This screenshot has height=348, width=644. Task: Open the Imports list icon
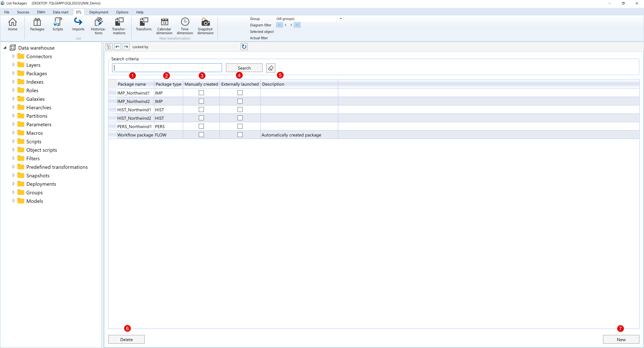tap(78, 24)
